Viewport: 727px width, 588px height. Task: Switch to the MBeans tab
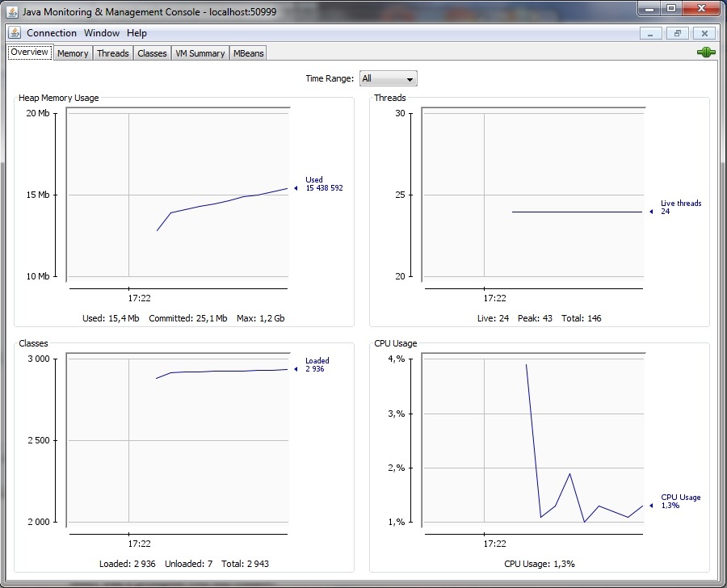(248, 53)
